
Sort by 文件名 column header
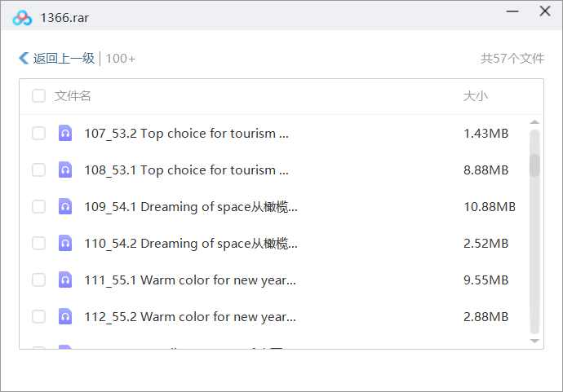click(73, 96)
